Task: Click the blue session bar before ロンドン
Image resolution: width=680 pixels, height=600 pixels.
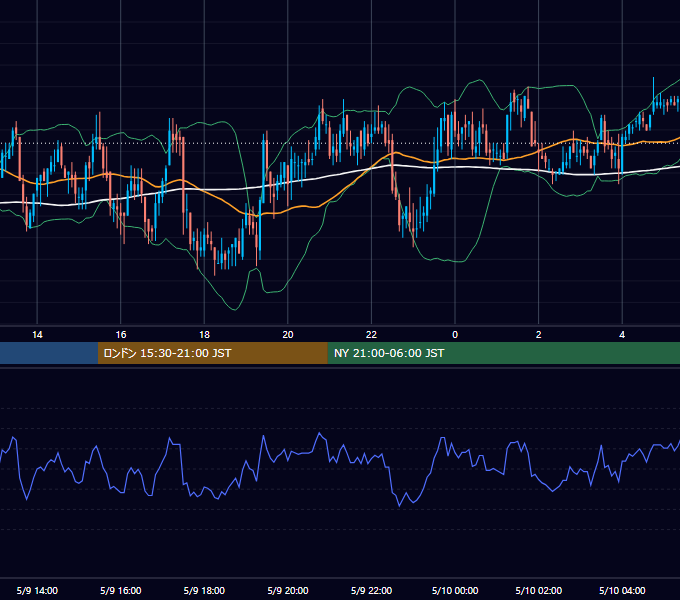Action: [x=49, y=353]
